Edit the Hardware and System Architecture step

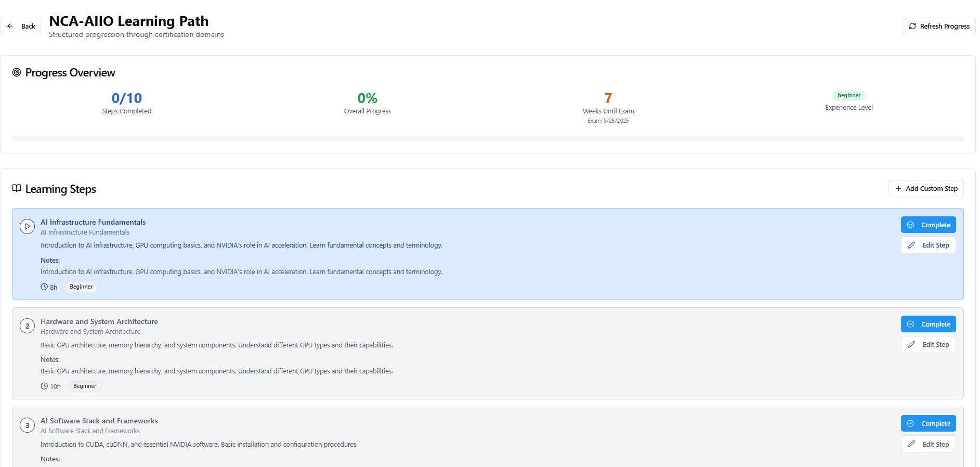pyautogui.click(x=928, y=345)
